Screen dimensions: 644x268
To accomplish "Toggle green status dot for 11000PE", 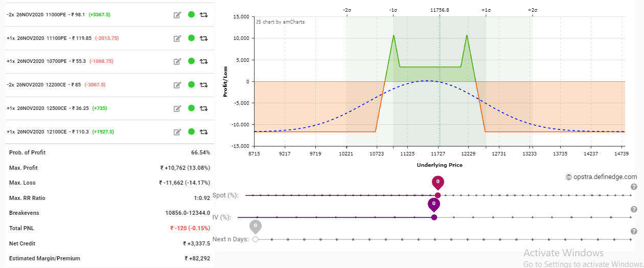I will click(191, 15).
